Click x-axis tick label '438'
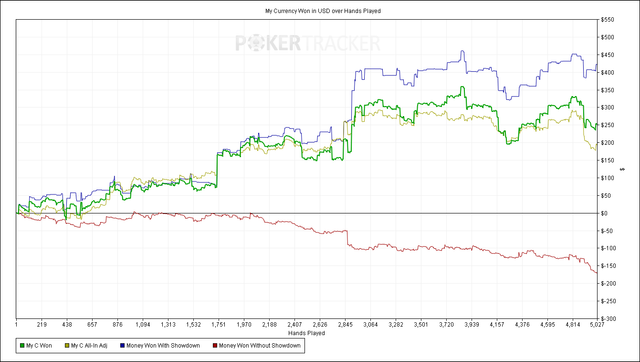This screenshot has height=362, width=640. click(67, 325)
